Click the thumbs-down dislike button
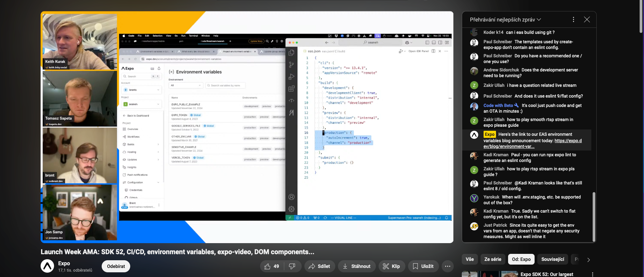Screen dimensions: 644x277 292,266
